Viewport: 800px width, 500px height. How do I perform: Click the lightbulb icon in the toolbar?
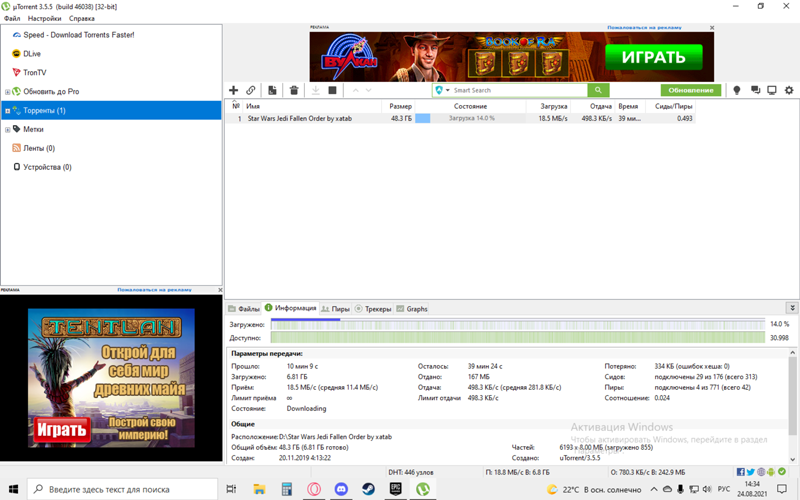click(x=736, y=90)
